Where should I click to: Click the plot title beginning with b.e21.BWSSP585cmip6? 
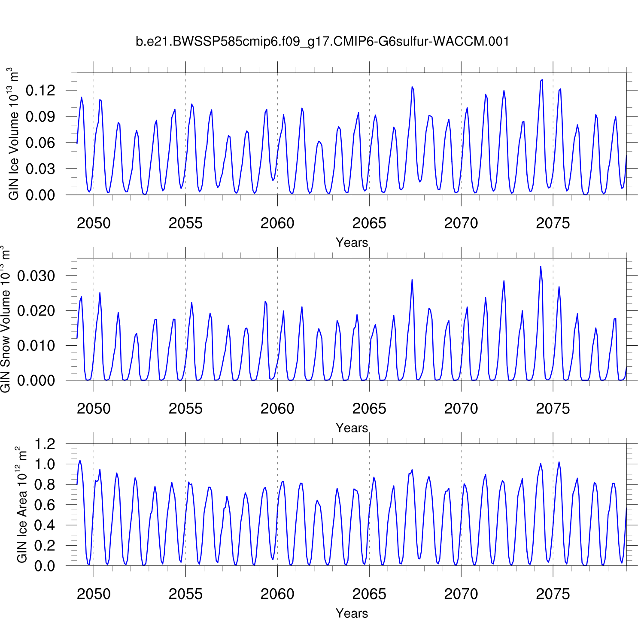pos(322,42)
